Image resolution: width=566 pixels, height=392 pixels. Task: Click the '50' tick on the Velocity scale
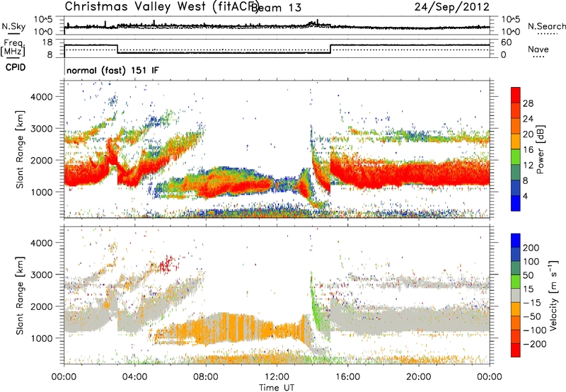tap(528, 275)
